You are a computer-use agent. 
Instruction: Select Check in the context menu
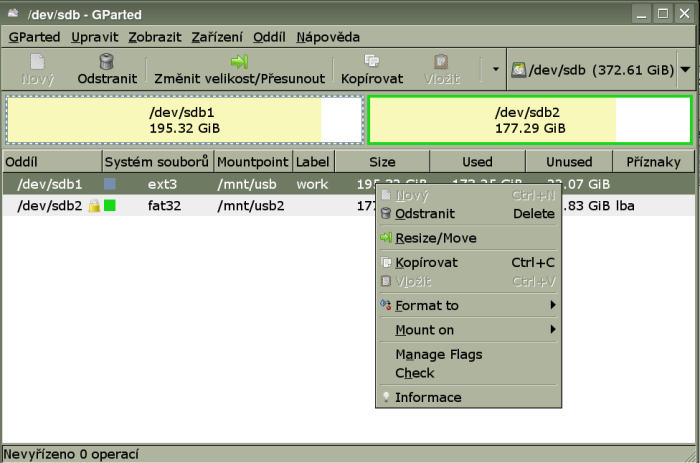coord(414,373)
